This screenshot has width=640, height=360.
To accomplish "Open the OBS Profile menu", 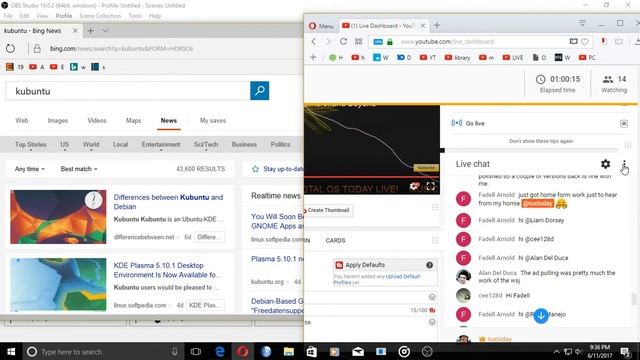I will [64, 16].
